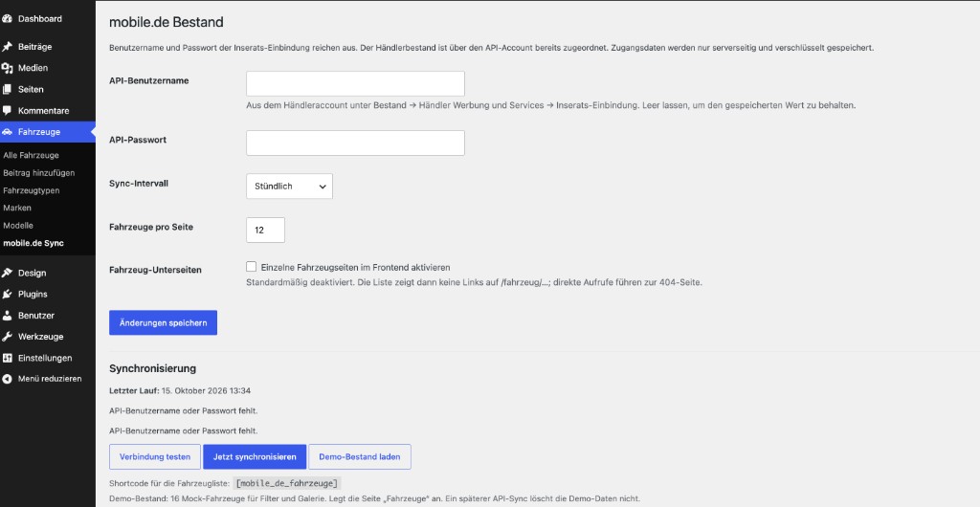Screen dimensions: 980x507
Task: Click the API-Passwort field label
Action: click(x=138, y=140)
